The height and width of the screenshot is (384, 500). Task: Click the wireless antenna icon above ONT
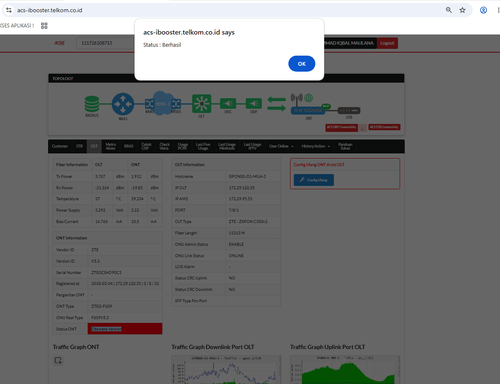coord(297,99)
